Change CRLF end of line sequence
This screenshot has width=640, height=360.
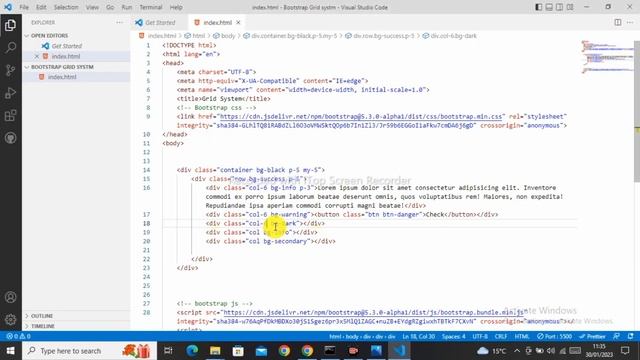coord(501,336)
